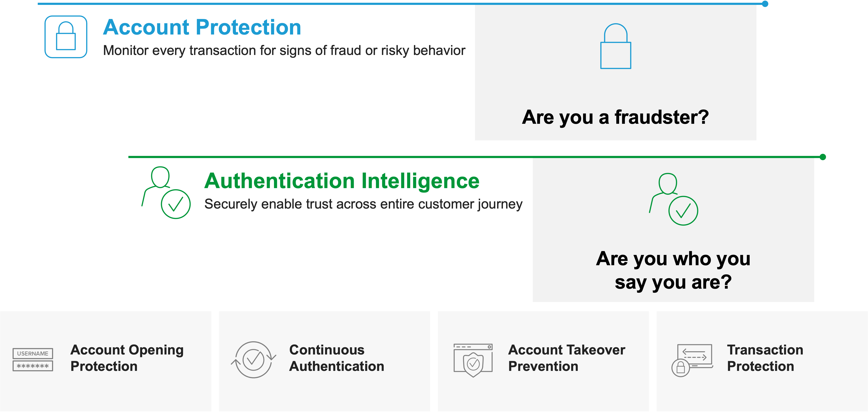Click the blue dot ending the top line

click(765, 4)
